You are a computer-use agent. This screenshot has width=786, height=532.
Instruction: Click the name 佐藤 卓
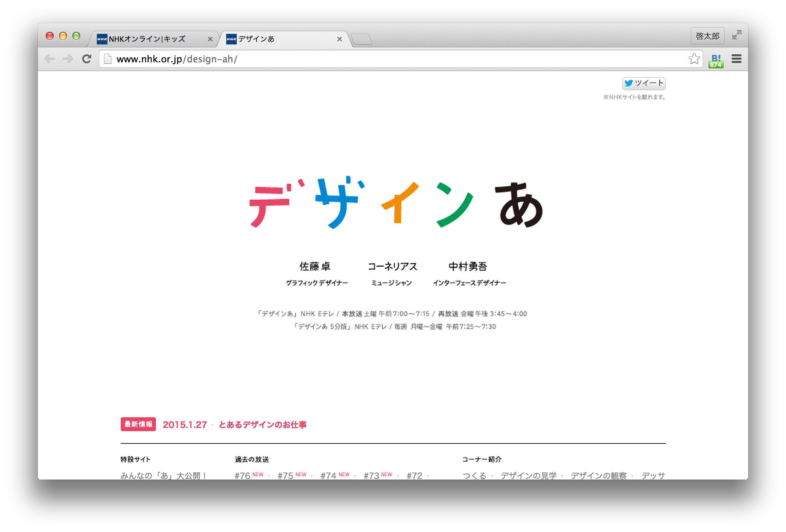pyautogui.click(x=315, y=267)
